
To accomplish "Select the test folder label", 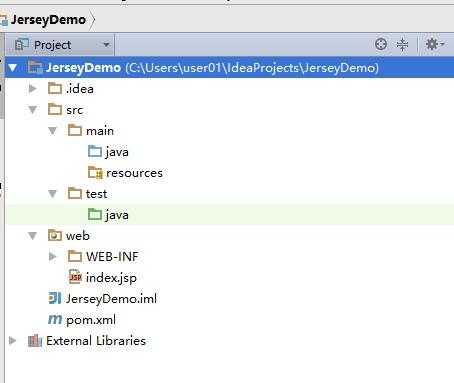I will [96, 194].
